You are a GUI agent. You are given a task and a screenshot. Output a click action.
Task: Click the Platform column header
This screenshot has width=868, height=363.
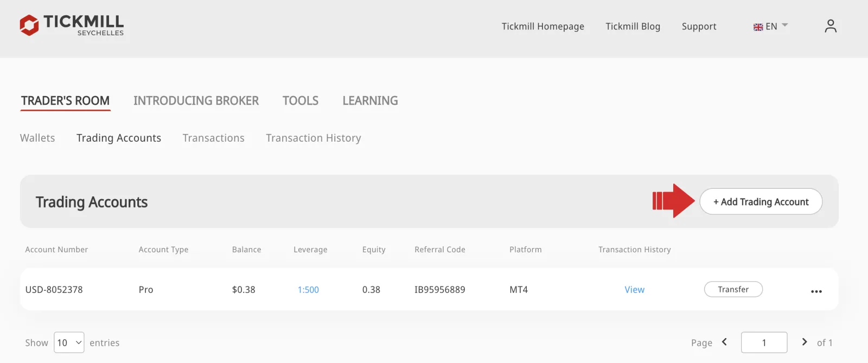[525, 250]
